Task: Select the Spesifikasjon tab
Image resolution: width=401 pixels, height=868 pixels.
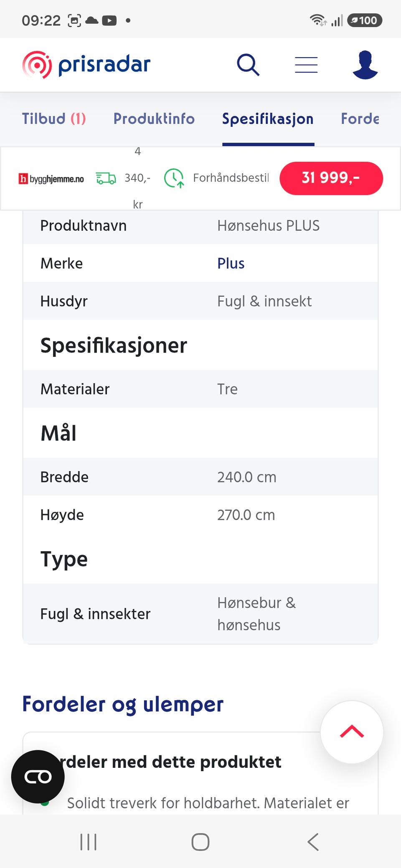Action: pyautogui.click(x=268, y=119)
